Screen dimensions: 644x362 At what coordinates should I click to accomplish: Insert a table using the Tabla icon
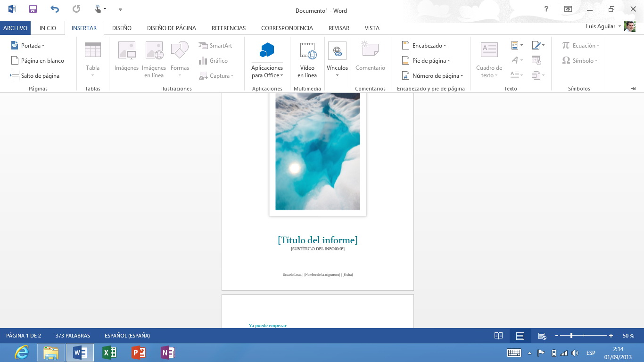click(93, 50)
